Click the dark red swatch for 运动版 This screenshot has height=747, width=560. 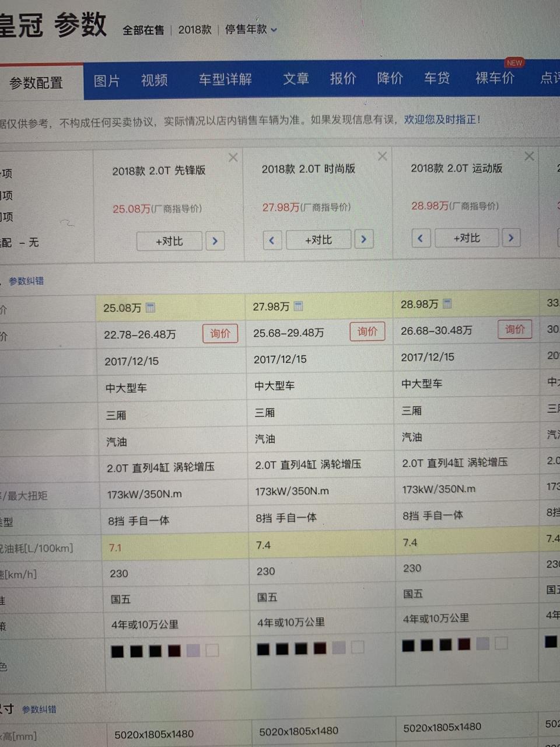point(464,644)
